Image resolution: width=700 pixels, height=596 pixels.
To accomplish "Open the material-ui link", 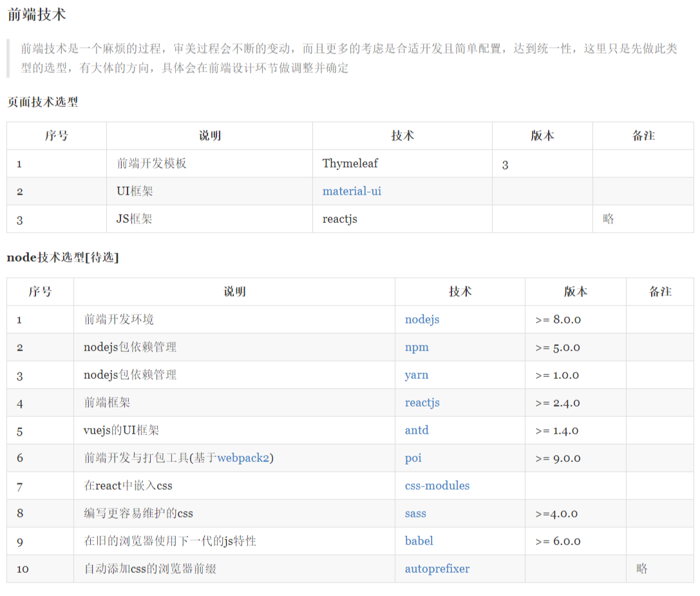I will [352, 191].
